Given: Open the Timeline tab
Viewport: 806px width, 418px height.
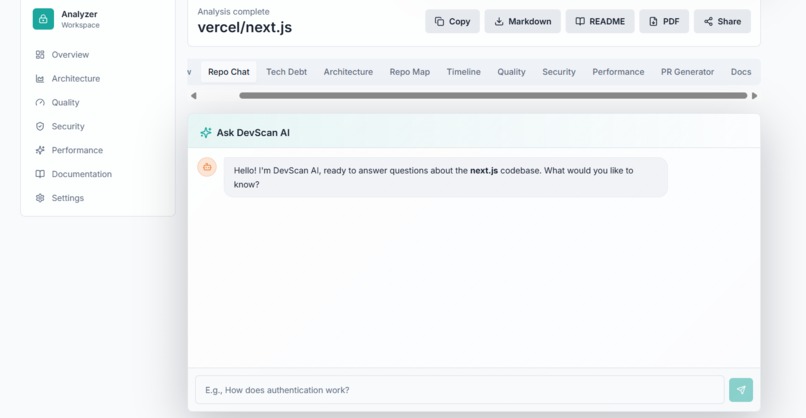Looking at the screenshot, I should point(464,72).
